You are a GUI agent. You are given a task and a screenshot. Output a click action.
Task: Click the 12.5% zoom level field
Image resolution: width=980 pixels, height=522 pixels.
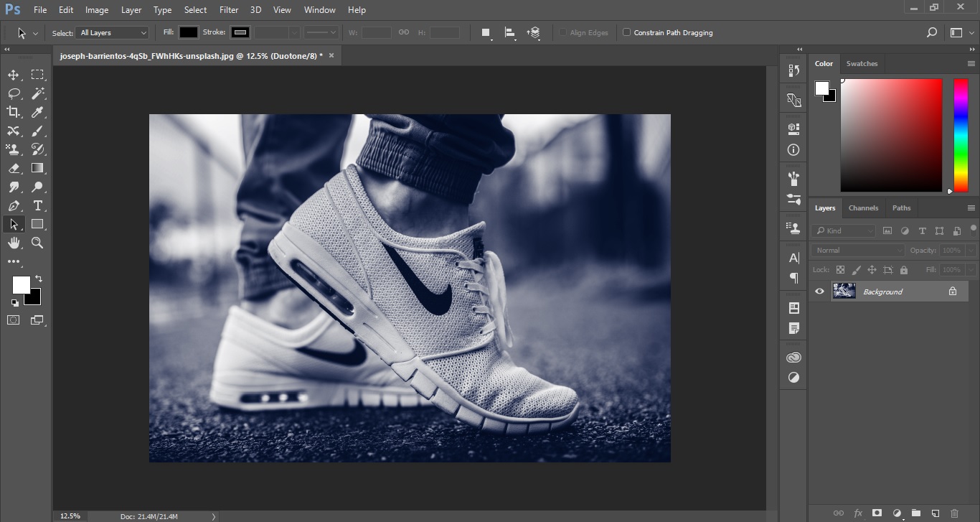(70, 516)
